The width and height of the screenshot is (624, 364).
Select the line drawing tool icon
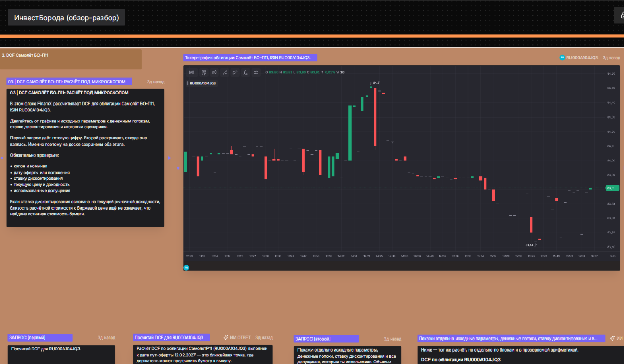pos(225,72)
